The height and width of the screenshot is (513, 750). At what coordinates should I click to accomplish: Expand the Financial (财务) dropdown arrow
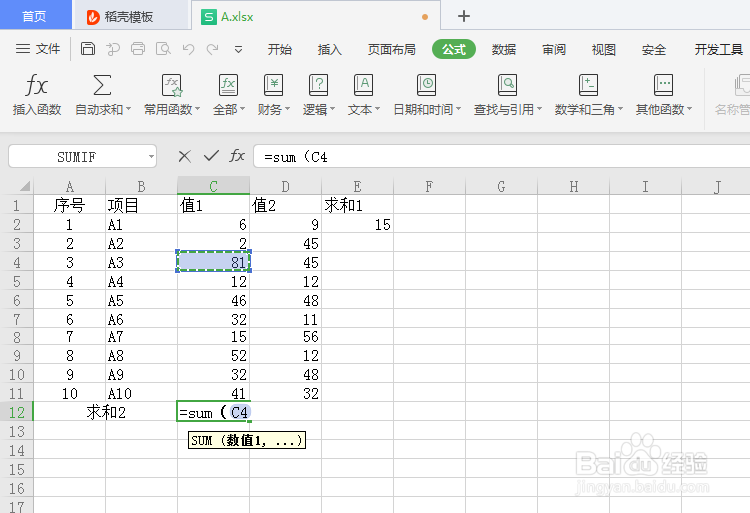click(x=287, y=109)
